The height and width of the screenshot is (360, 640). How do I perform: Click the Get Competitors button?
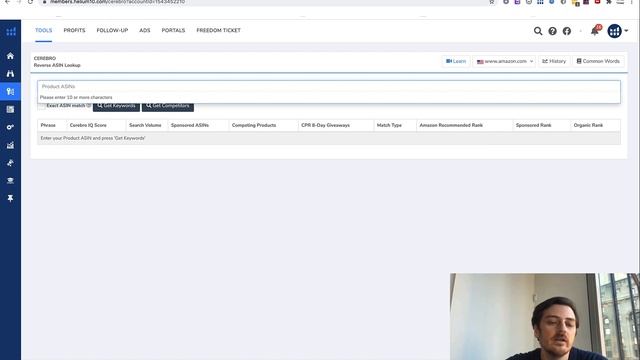coord(168,106)
